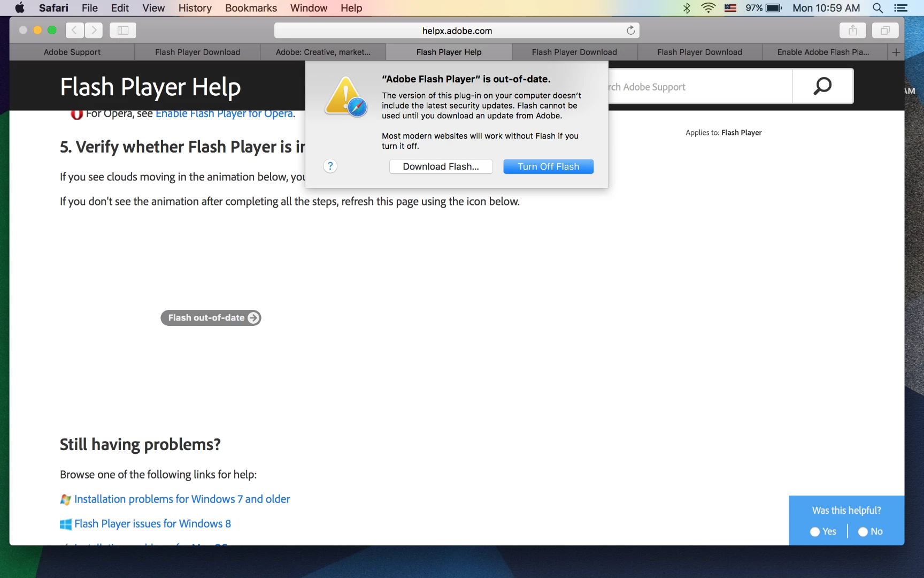This screenshot has height=578, width=924.
Task: Select the Flash Player Help tab
Action: (x=449, y=52)
